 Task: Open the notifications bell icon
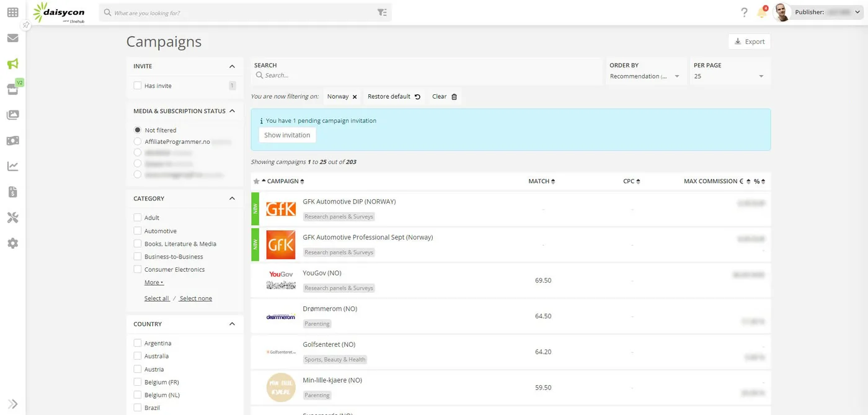coord(762,12)
